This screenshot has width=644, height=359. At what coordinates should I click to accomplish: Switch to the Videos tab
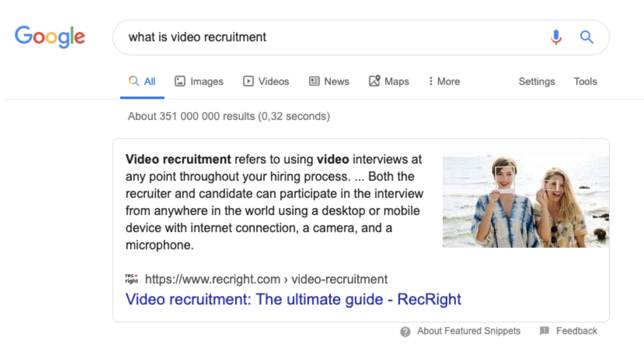pos(266,81)
